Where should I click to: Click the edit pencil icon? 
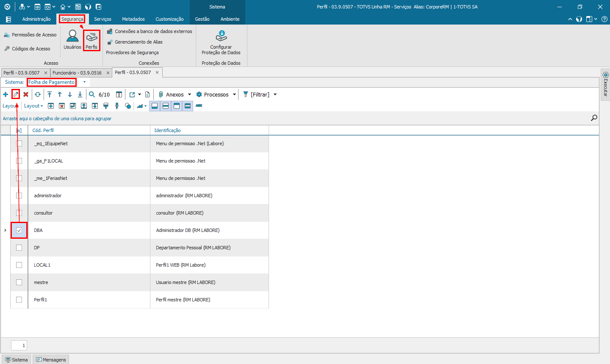(x=16, y=94)
